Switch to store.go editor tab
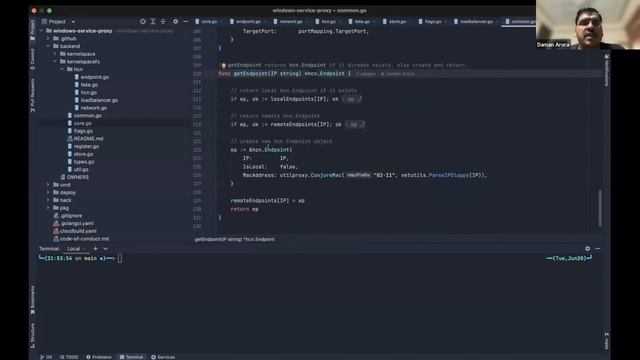Viewport: 640px width, 360px height. pyautogui.click(x=397, y=22)
